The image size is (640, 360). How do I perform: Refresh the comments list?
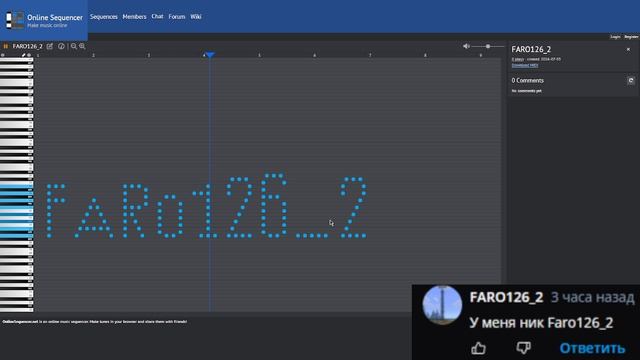(631, 80)
